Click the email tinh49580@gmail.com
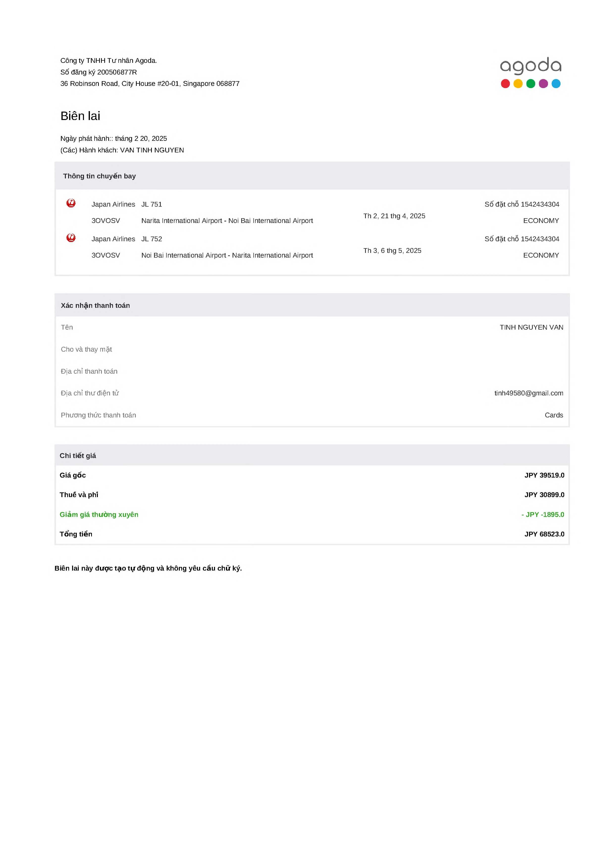The height and width of the screenshot is (868, 614). click(529, 393)
